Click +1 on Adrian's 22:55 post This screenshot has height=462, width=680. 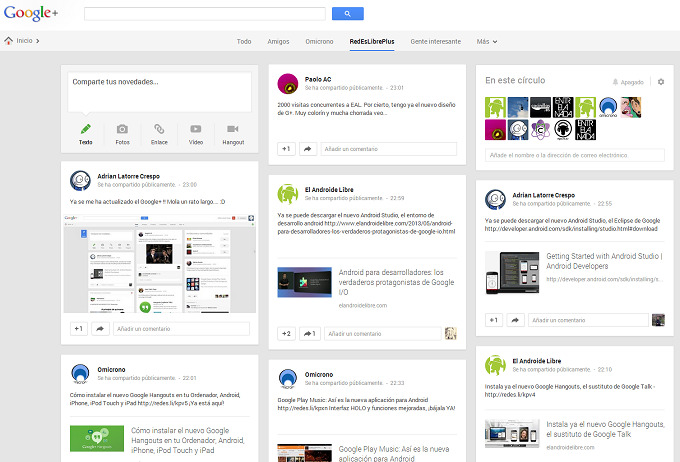pyautogui.click(x=494, y=320)
